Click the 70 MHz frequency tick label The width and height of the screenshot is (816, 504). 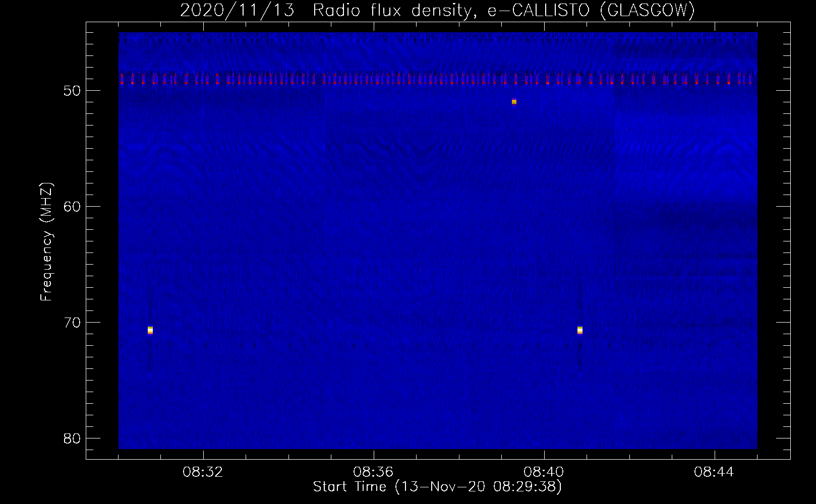click(x=72, y=323)
